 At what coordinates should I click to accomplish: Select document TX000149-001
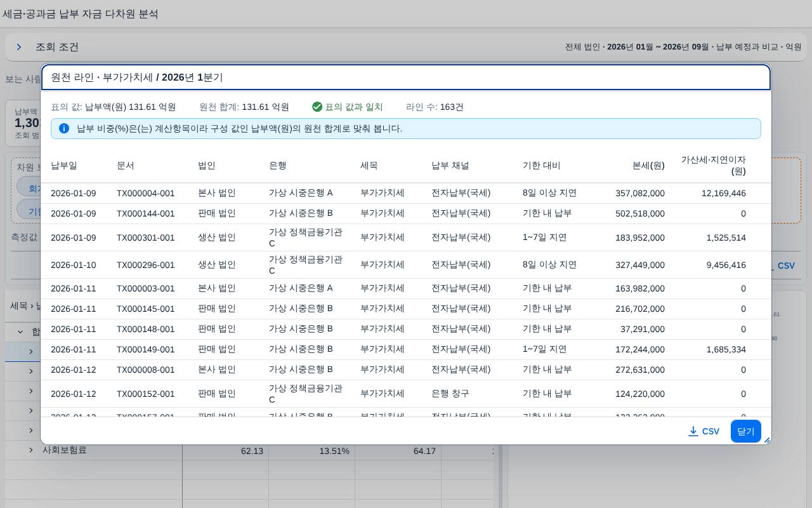point(145,349)
